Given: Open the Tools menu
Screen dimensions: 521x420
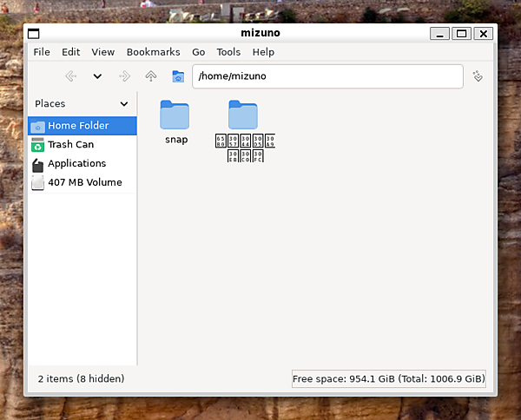Looking at the screenshot, I should 228,52.
